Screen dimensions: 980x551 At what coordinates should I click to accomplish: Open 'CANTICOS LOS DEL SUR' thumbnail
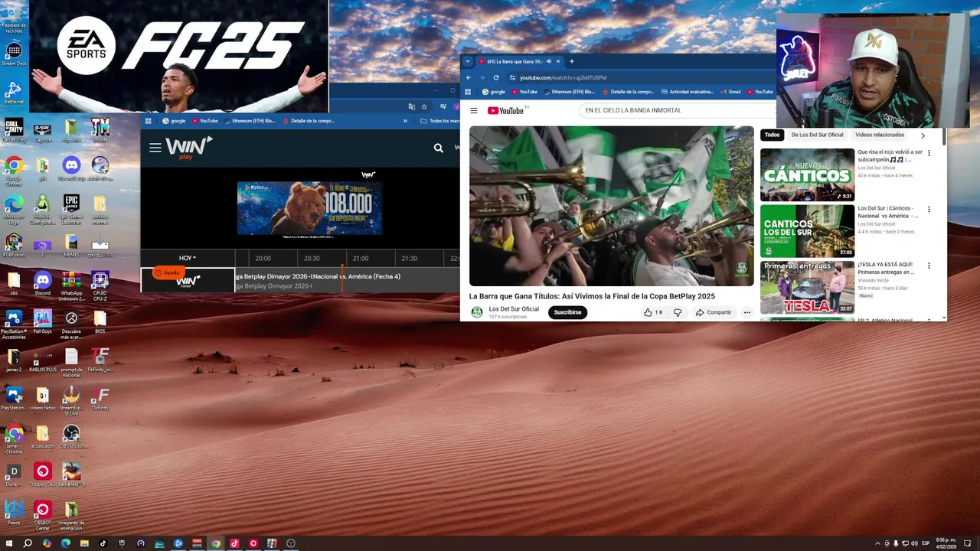[x=807, y=231]
